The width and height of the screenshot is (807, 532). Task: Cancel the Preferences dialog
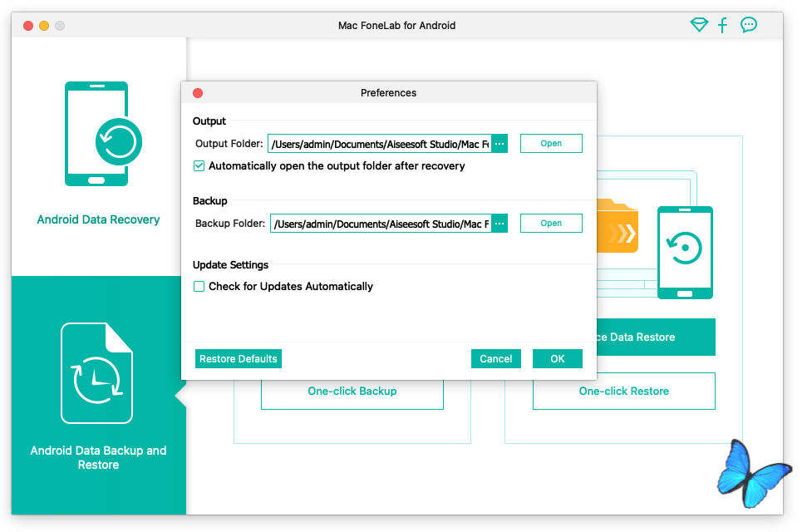coord(495,358)
